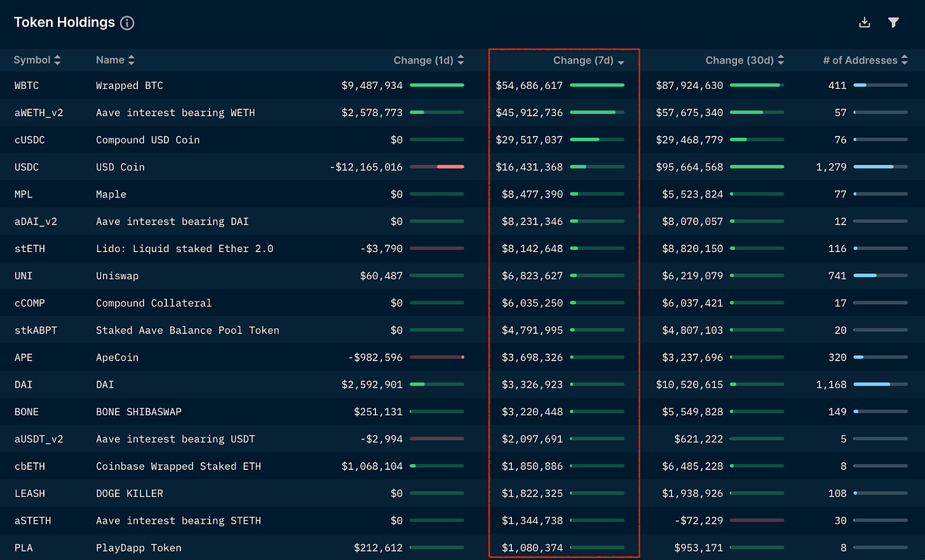Image resolution: width=925 pixels, height=560 pixels.
Task: Click the name BONE SHIBASWAP
Action: coord(138,412)
